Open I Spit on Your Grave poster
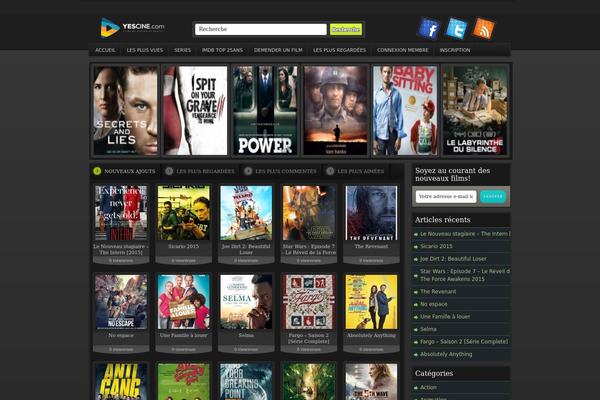Screen dimensions: 600x400 pos(196,110)
